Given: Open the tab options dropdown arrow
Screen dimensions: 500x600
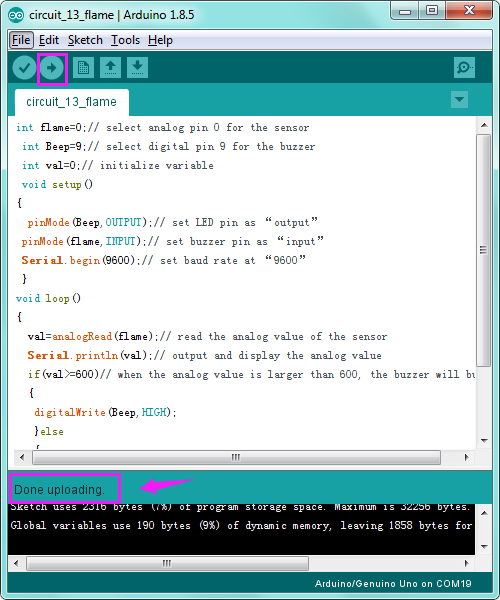Looking at the screenshot, I should coord(459,99).
